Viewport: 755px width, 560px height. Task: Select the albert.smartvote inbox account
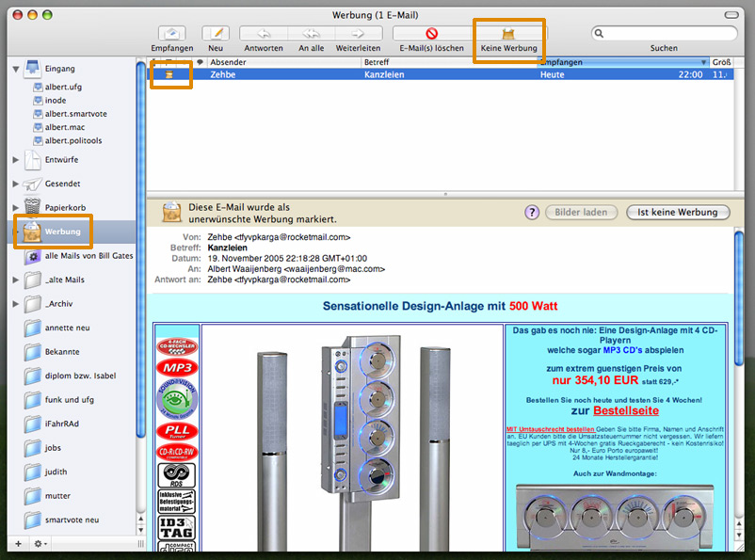(75, 114)
